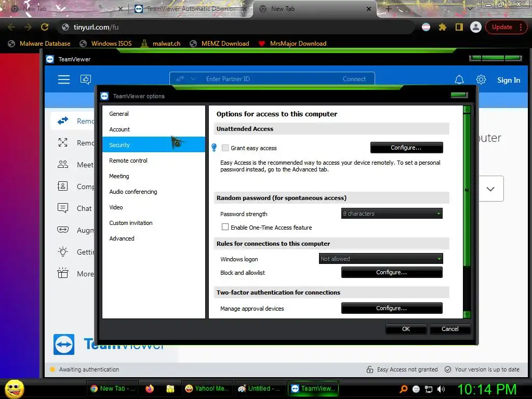Click scrollbar up arrow in options

click(x=467, y=109)
